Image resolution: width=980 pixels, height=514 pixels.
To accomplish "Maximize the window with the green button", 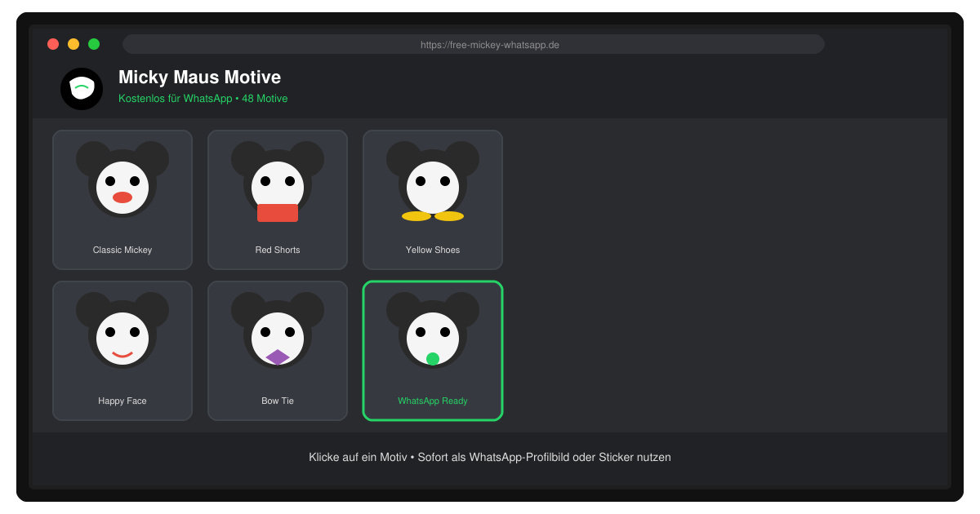I will [94, 44].
